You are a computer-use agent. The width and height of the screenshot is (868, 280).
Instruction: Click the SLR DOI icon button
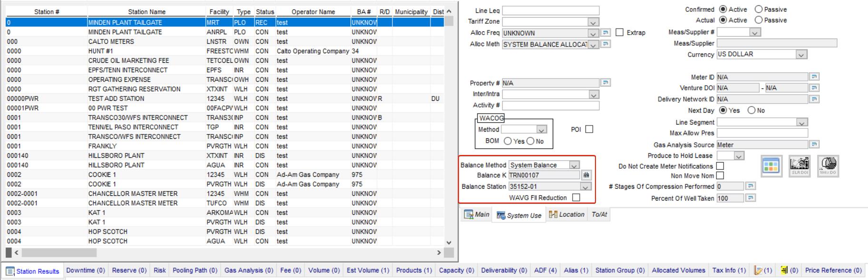pos(799,166)
